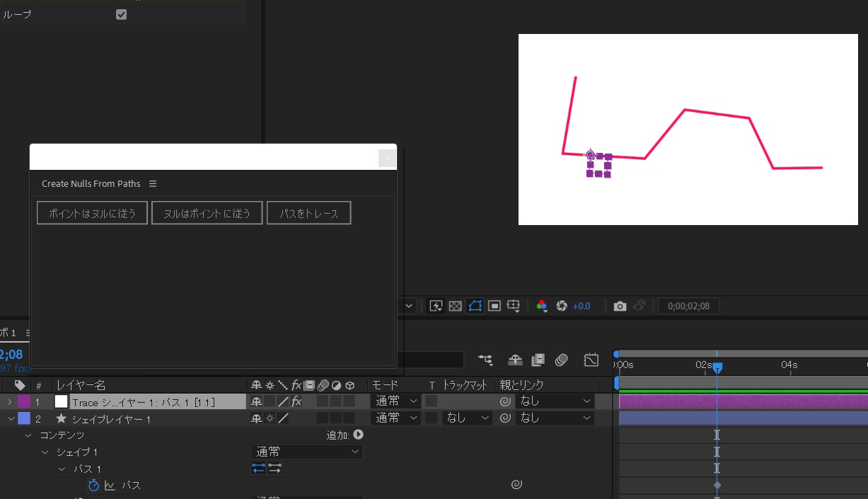This screenshot has height=499, width=868.
Task: Open the Create Nulls From Paths panel menu
Action: (x=153, y=184)
